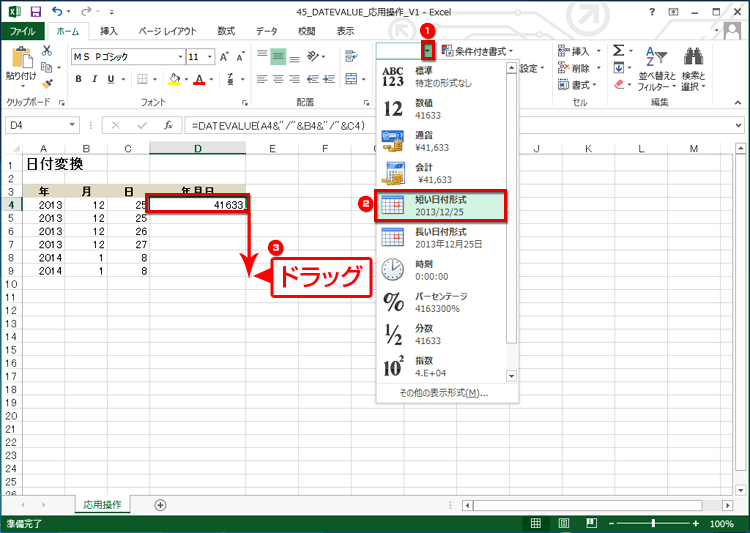
Task: Click その他の表示形式 more formats link
Action: (444, 393)
